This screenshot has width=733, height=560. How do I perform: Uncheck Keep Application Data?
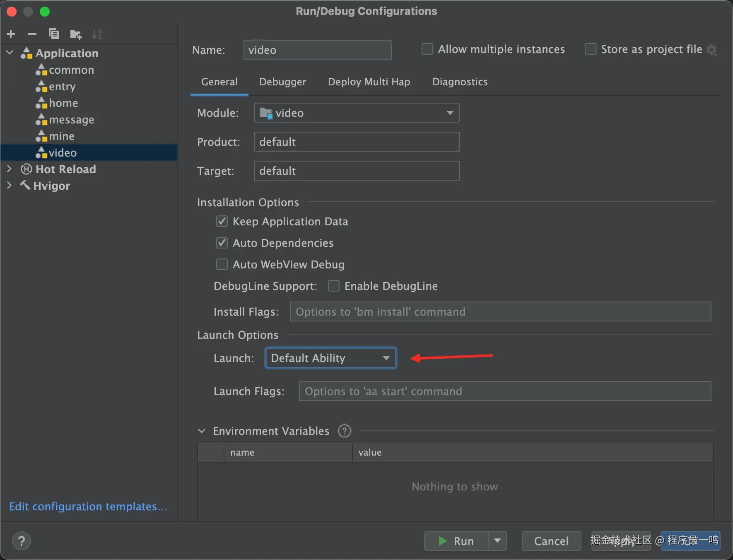(x=222, y=221)
